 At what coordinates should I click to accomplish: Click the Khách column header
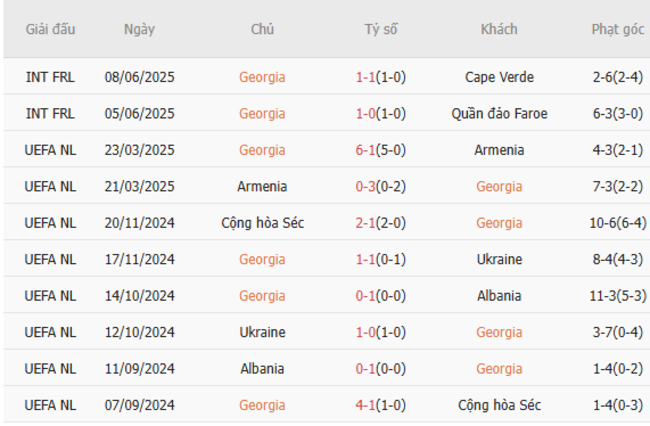click(499, 29)
